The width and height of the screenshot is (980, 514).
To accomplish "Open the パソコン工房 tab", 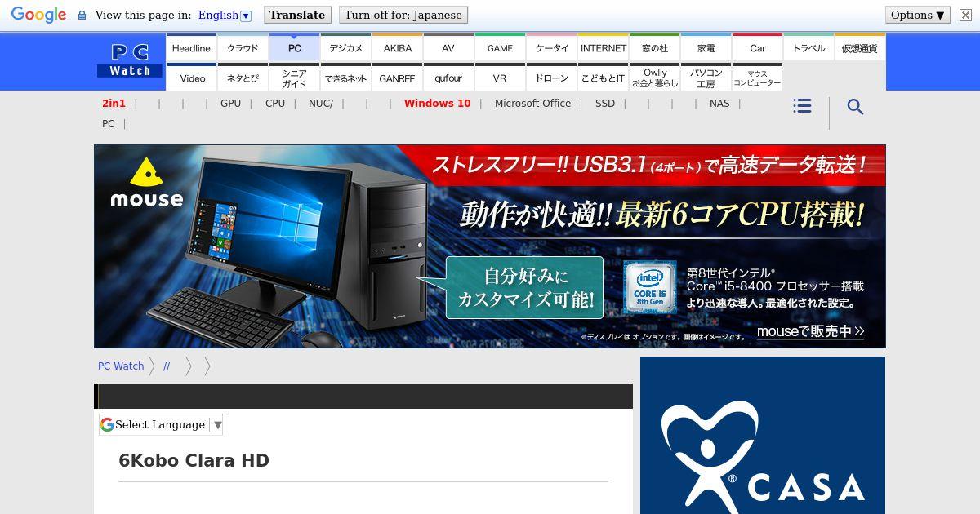I will click(706, 78).
